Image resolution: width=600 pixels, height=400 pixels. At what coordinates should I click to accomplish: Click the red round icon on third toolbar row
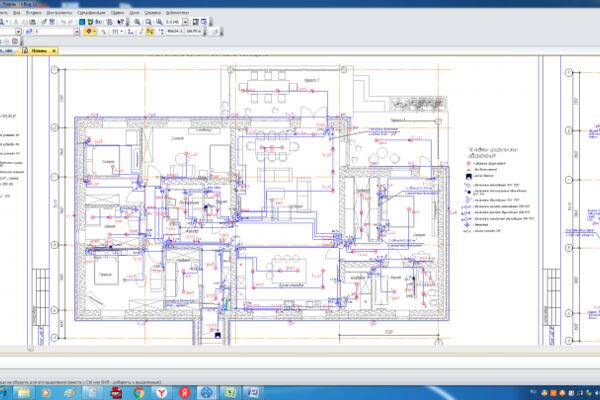point(15,41)
